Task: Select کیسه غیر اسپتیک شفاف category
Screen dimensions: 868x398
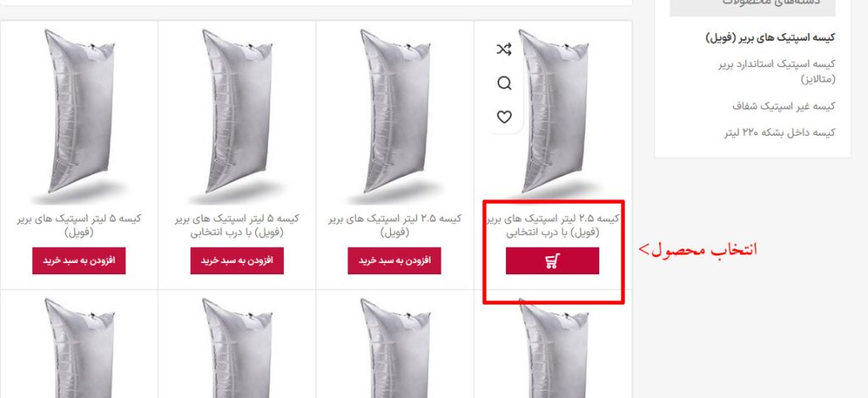Action: pyautogui.click(x=783, y=105)
